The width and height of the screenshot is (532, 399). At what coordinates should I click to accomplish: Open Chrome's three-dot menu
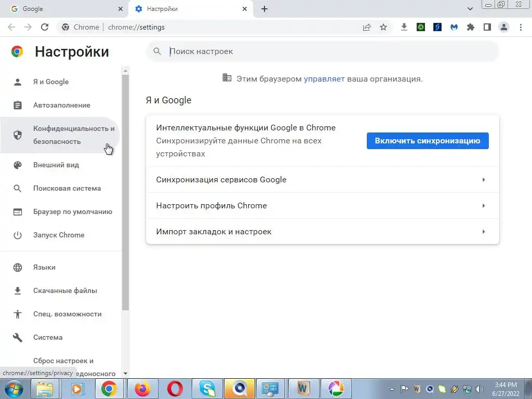click(x=521, y=27)
